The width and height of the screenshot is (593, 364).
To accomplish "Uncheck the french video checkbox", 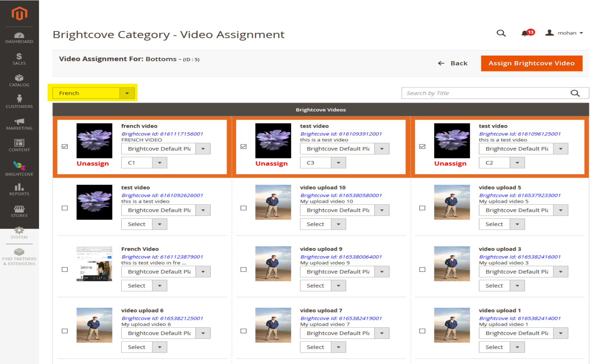I will point(65,146).
